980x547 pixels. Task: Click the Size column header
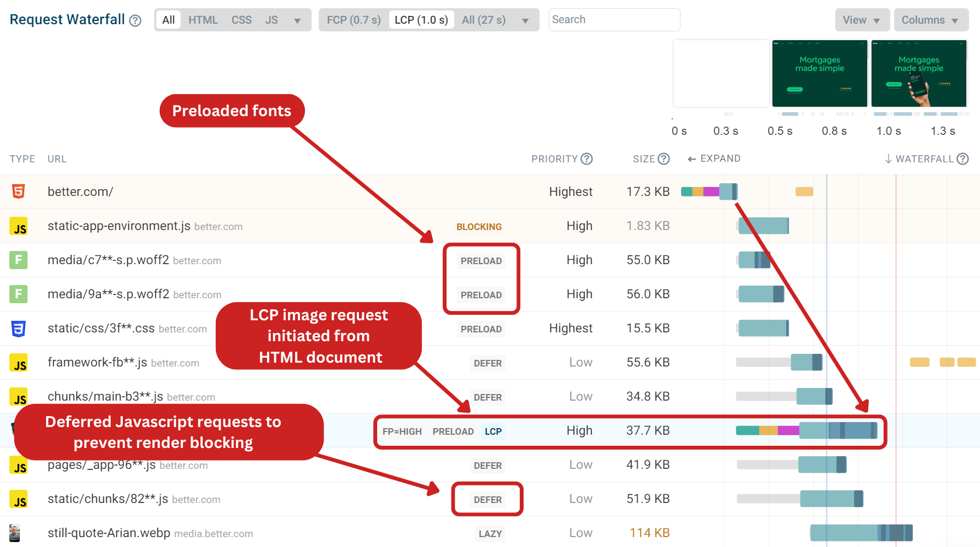point(644,158)
